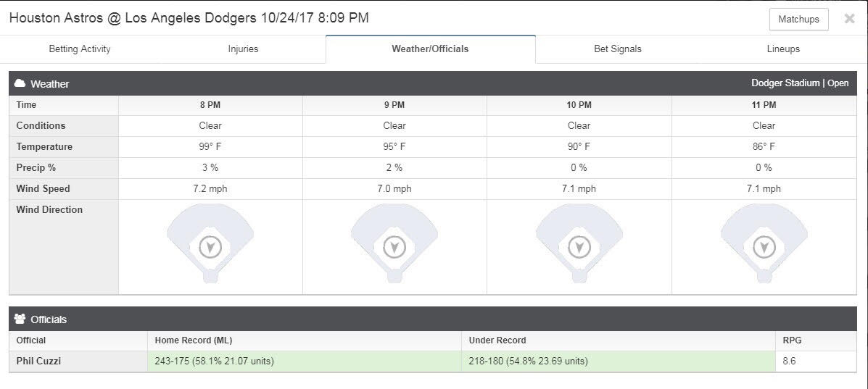The height and width of the screenshot is (389, 868).
Task: Click the Weather cloud icon
Action: (20, 83)
